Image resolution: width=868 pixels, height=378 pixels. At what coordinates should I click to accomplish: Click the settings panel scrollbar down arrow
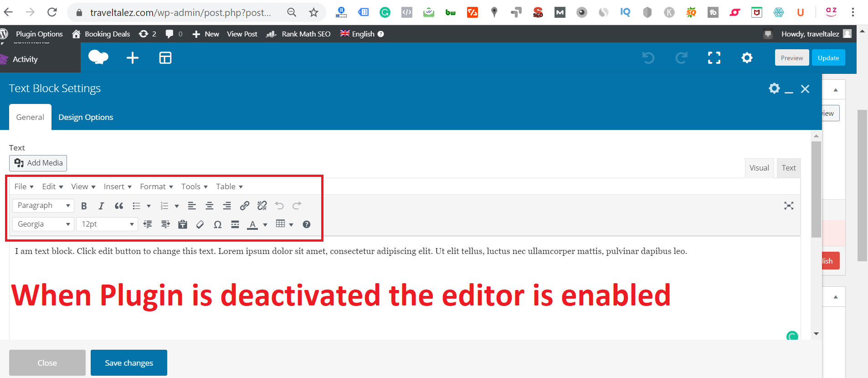816,334
